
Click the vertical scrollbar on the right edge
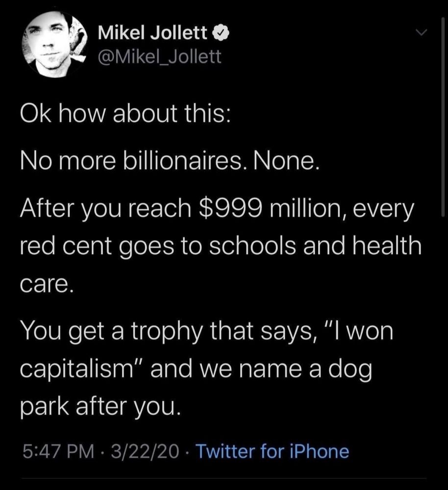click(443, 117)
